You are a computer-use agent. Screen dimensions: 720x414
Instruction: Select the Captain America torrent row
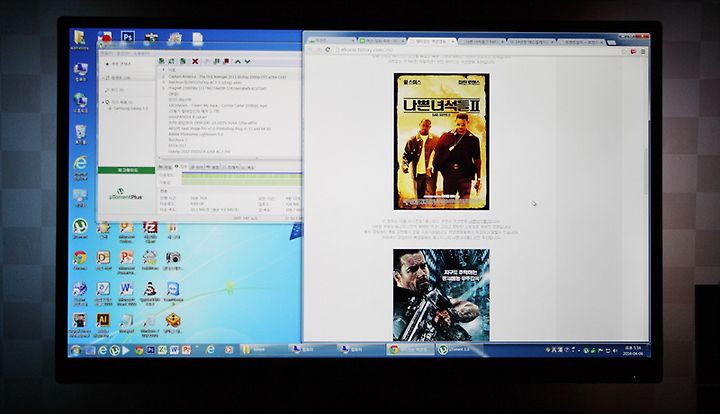(x=230, y=77)
